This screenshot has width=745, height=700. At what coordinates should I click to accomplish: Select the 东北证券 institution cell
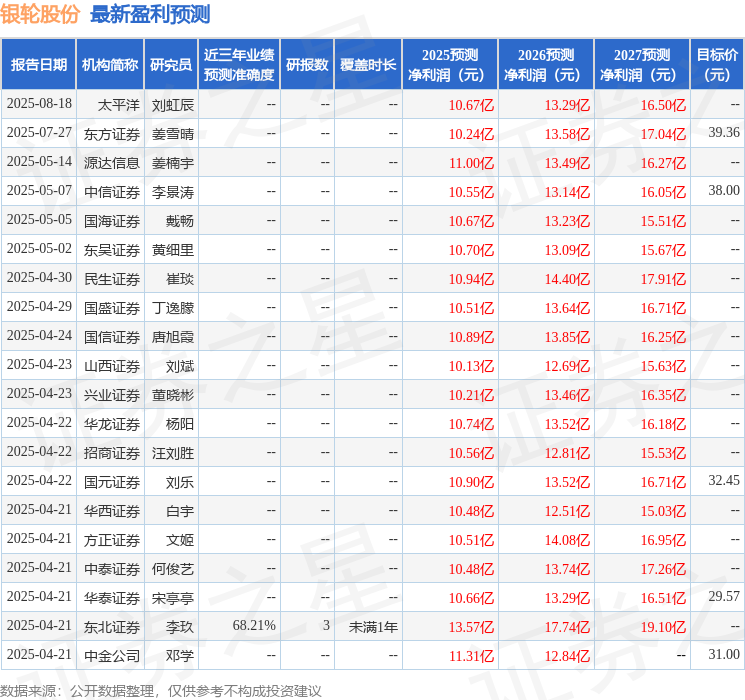(112, 627)
